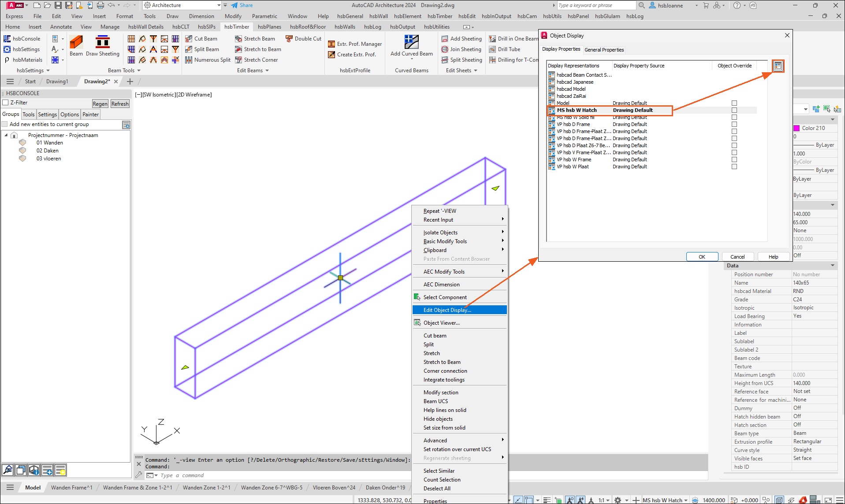Screen dimensions: 845x504
Task: Check Object Override for Model
Action: [734, 103]
